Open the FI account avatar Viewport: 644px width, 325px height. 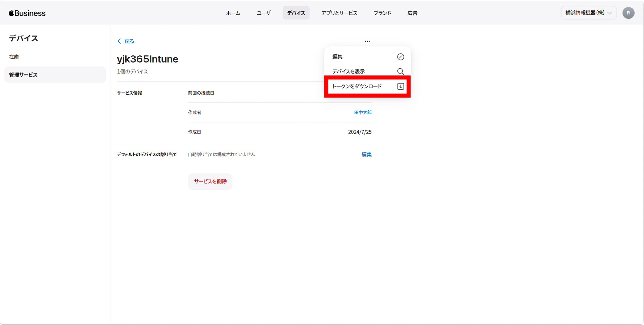[628, 13]
